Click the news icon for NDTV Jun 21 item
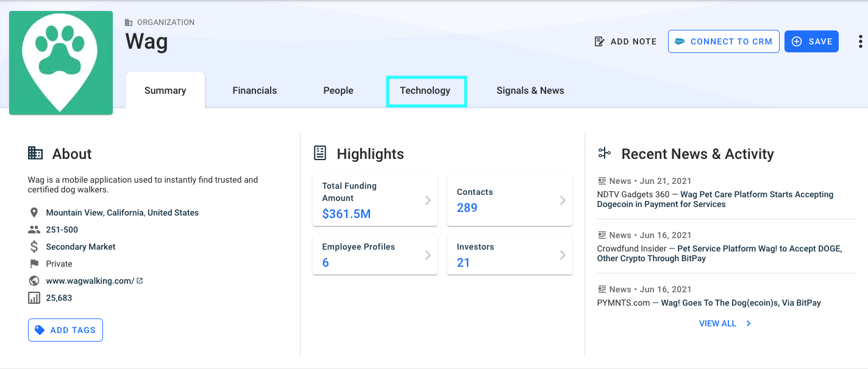 [602, 181]
